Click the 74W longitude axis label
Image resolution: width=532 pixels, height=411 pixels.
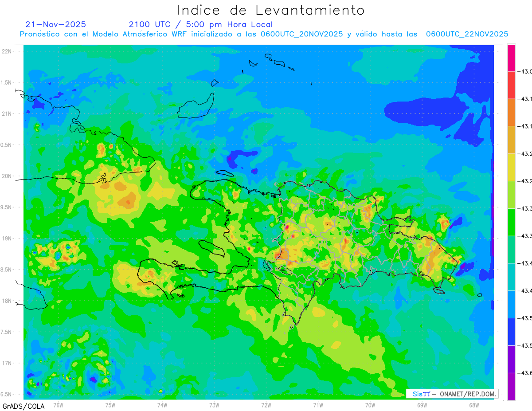tap(162, 405)
